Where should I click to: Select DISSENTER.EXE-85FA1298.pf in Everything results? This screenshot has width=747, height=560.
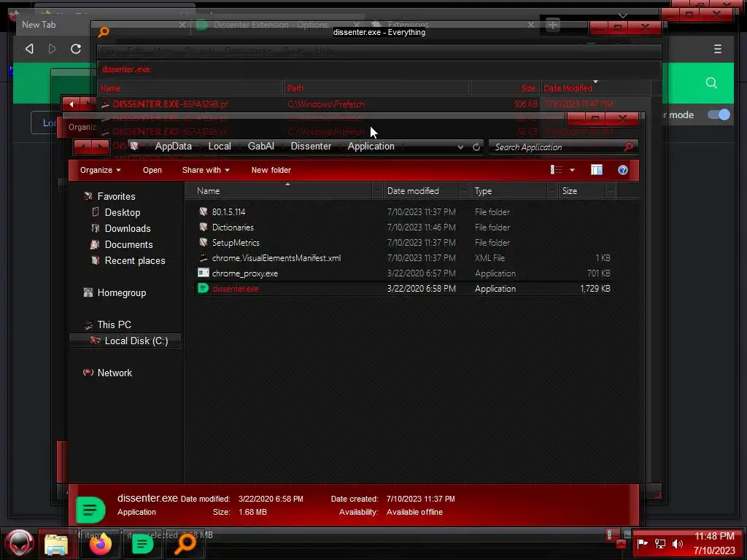click(171, 104)
